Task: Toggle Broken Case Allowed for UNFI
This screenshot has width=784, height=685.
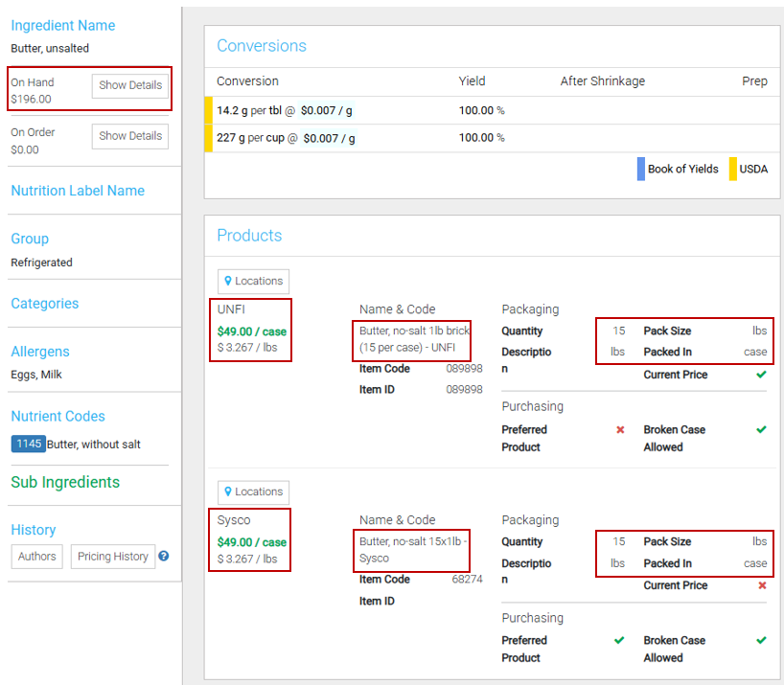Action: (761, 428)
